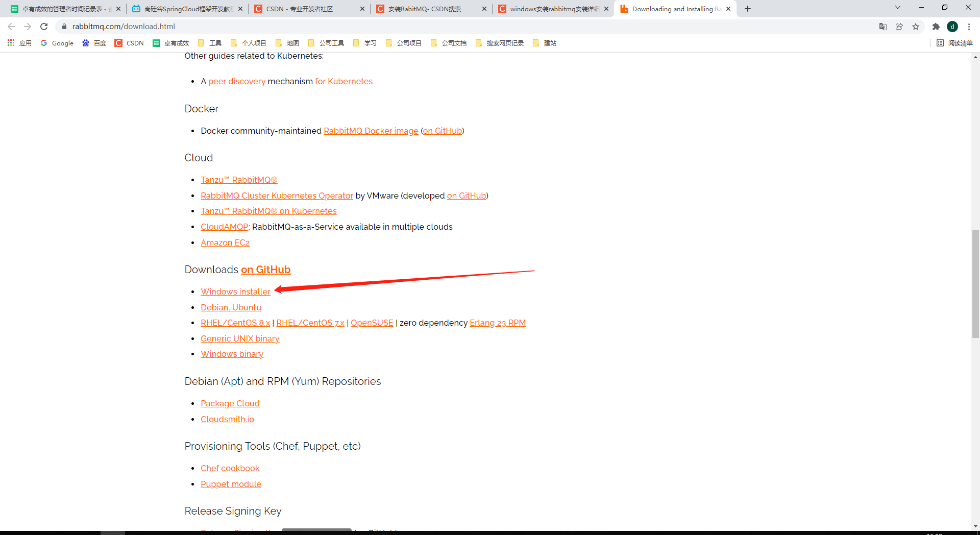
Task: Go back to previous page
Action: (x=11, y=27)
